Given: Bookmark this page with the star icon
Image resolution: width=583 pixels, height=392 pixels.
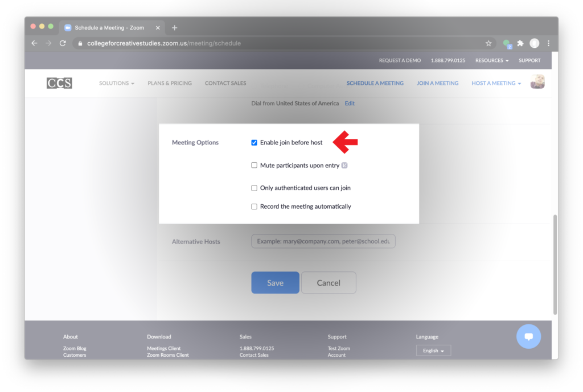Looking at the screenshot, I should click(x=488, y=43).
